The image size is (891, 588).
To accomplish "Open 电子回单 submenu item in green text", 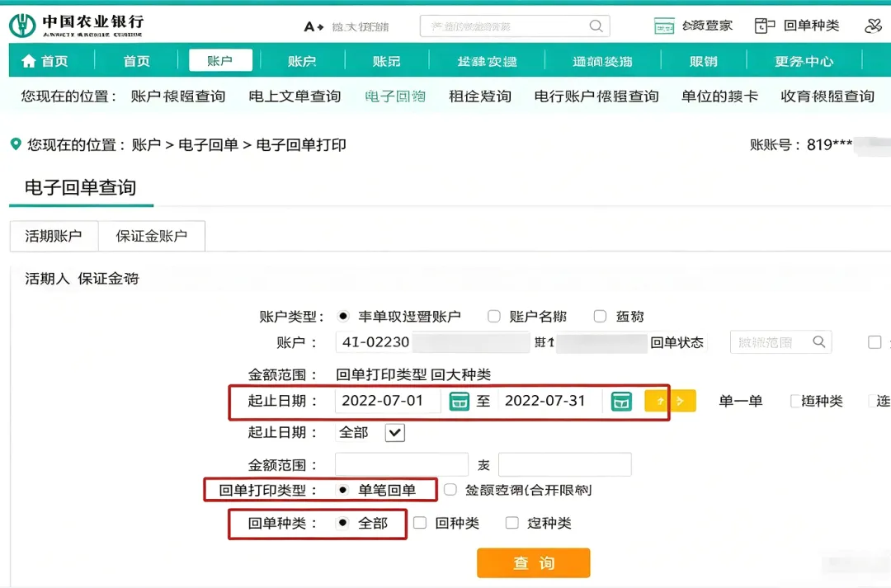I will tap(395, 96).
